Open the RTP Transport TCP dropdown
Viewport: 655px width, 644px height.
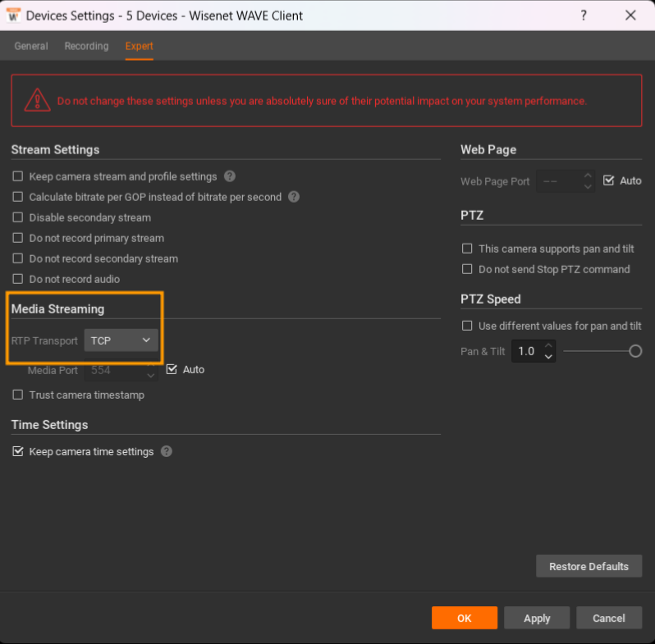click(121, 340)
